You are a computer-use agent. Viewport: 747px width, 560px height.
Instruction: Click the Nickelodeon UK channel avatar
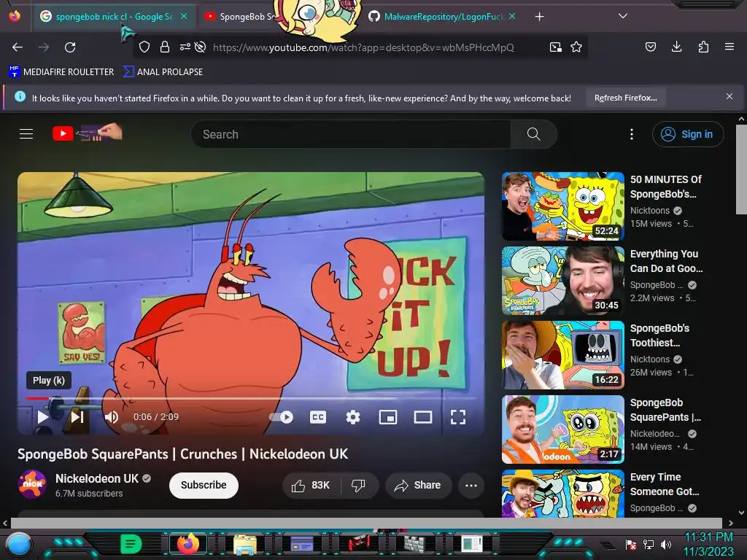[32, 484]
